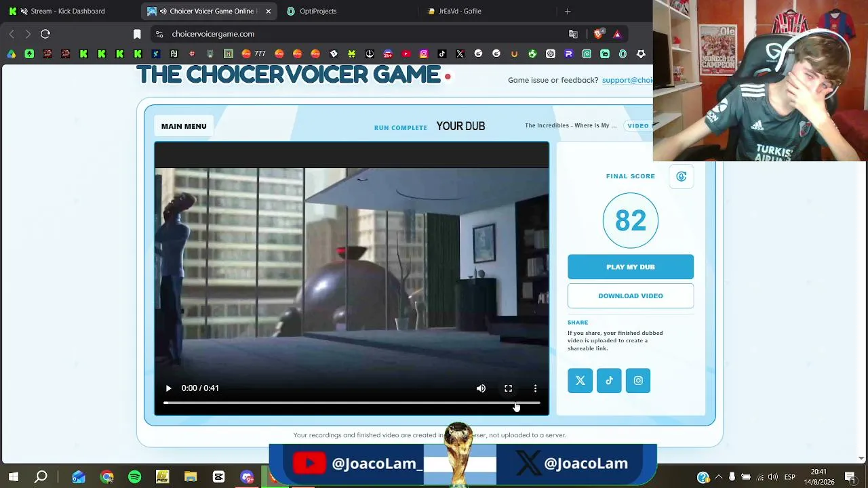Viewport: 868px width, 488px height.
Task: Share the dub on X
Action: click(580, 381)
